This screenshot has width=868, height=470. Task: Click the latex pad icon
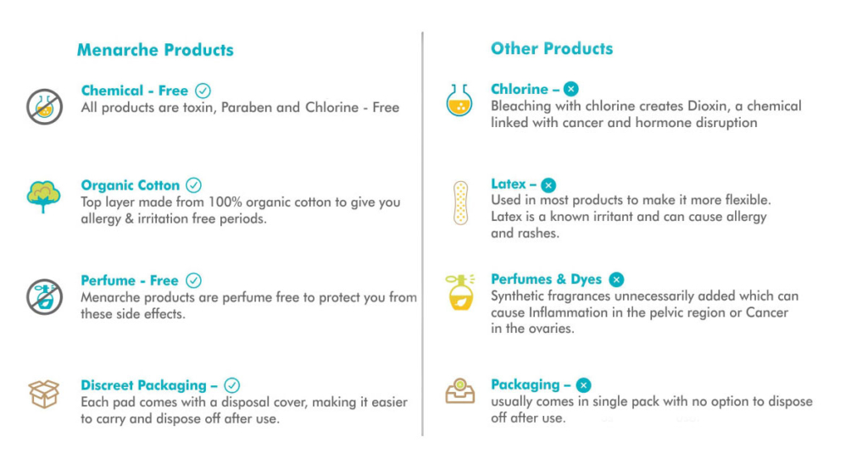460,202
